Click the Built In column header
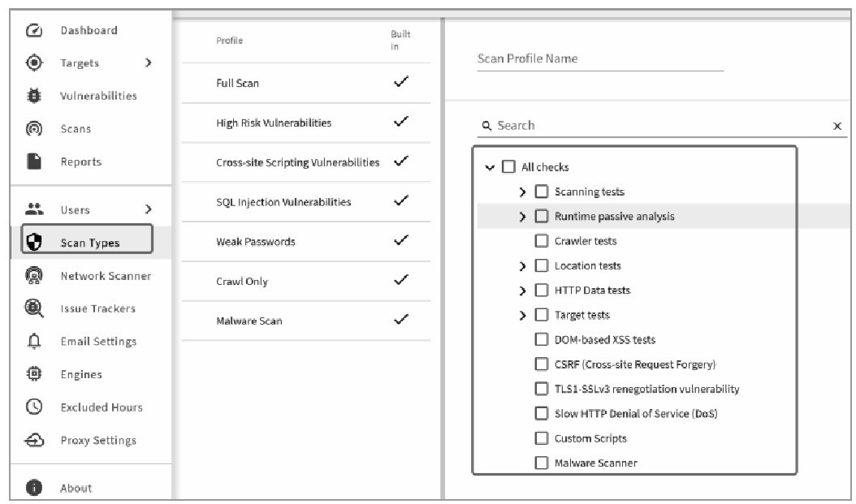This screenshot has width=856, height=504. coord(400,41)
